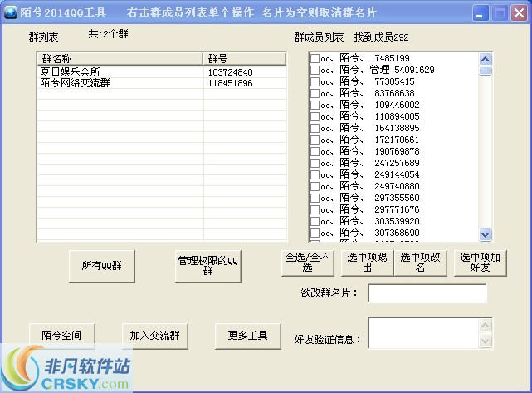Check member 247257689 checkbox
Screen dimensions: 532x393
(315, 163)
